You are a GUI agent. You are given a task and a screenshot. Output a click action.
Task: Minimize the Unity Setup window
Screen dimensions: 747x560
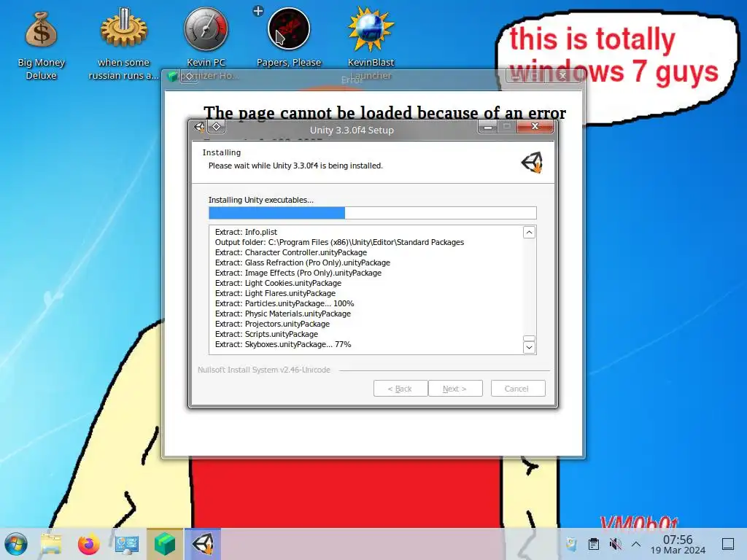(x=487, y=127)
